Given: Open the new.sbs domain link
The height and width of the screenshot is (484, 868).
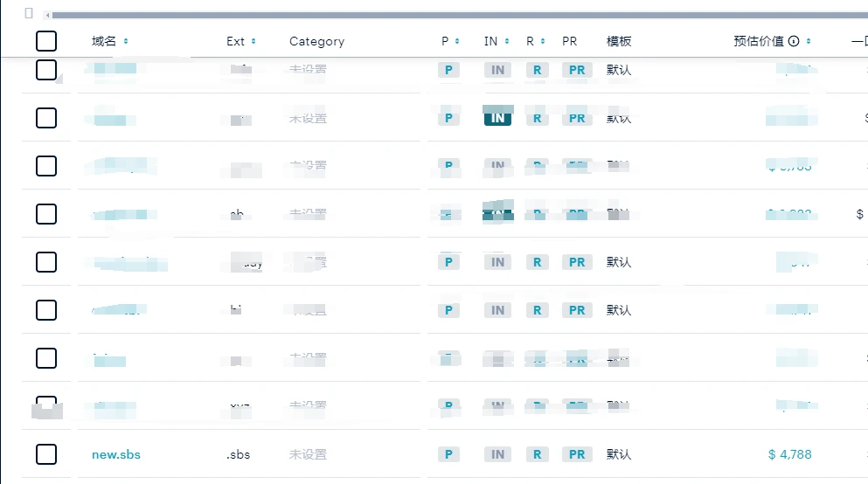Looking at the screenshot, I should 116,454.
